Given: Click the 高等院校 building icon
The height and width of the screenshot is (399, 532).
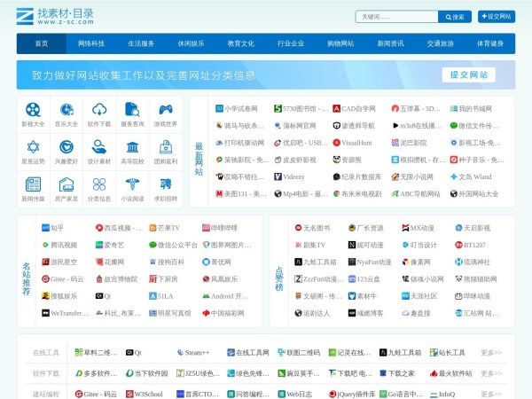Looking at the screenshot, I should pos(132,148).
